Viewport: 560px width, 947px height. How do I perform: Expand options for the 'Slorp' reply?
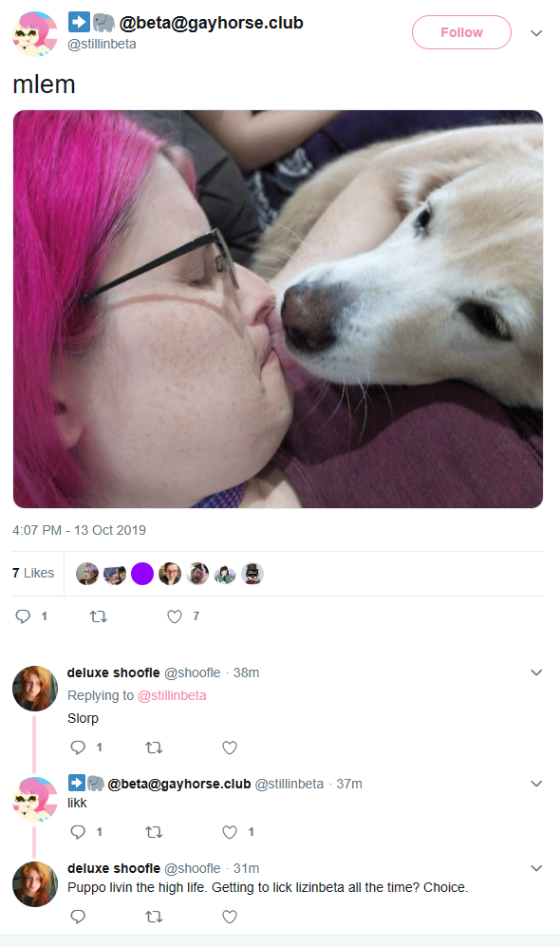point(536,672)
